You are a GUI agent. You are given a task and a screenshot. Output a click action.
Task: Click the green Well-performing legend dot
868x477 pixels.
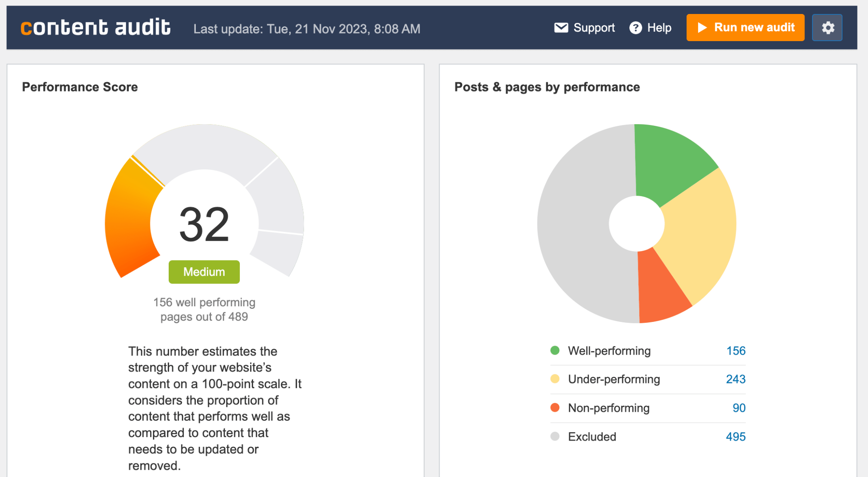[x=556, y=351]
